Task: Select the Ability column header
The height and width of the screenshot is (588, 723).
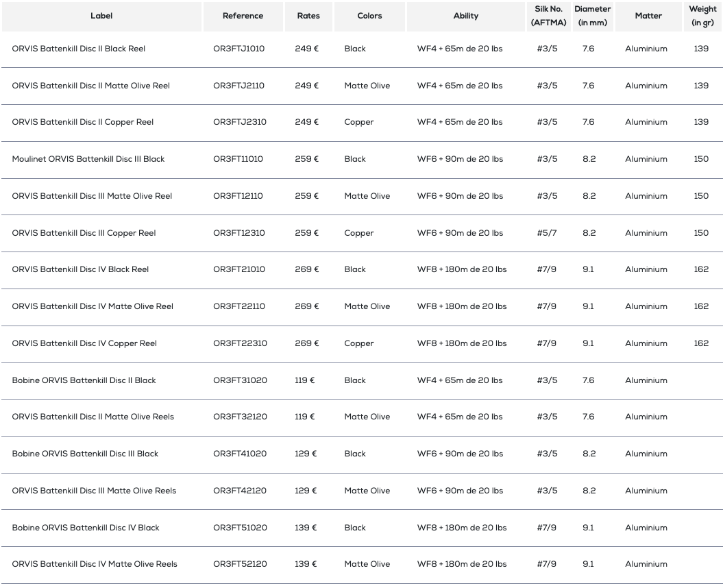Action: (x=466, y=16)
